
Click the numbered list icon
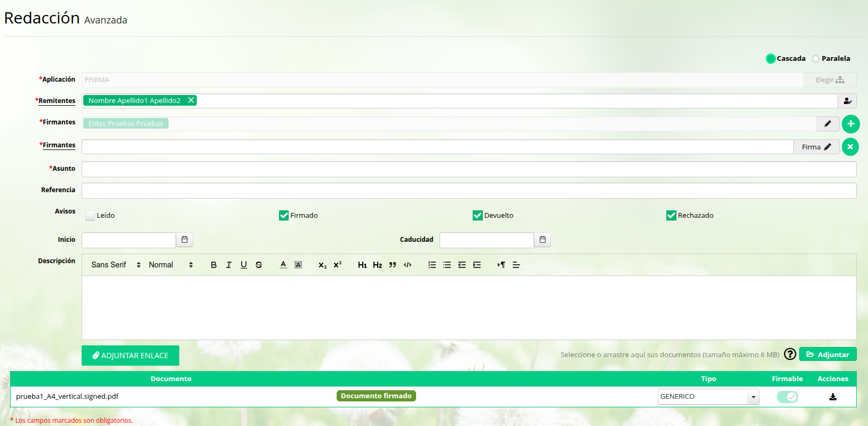432,265
